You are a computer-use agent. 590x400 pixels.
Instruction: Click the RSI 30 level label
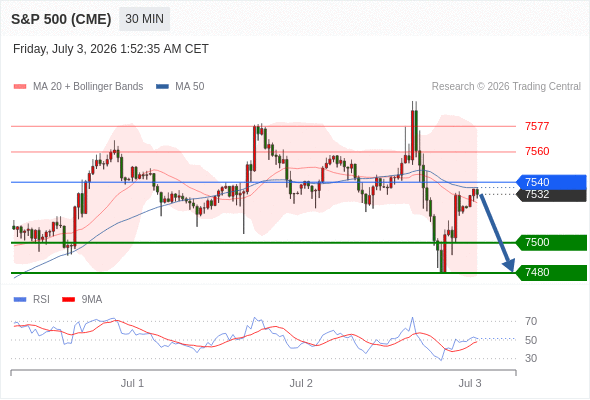tap(531, 358)
